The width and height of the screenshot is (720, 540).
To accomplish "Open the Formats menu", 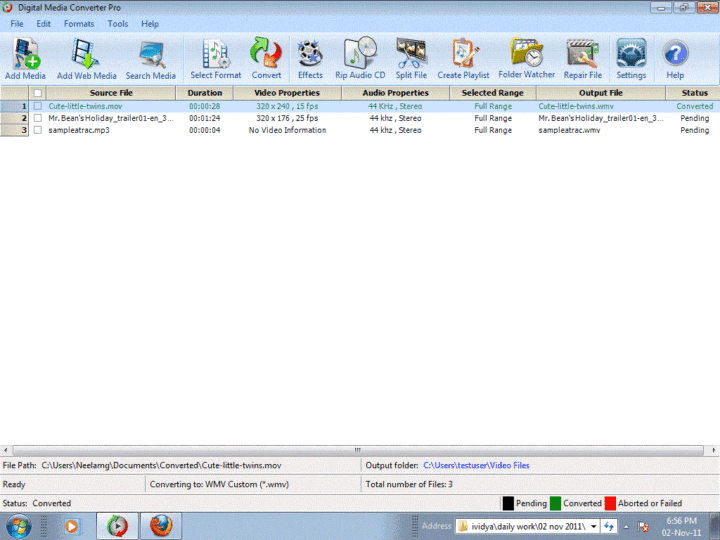I will [79, 23].
